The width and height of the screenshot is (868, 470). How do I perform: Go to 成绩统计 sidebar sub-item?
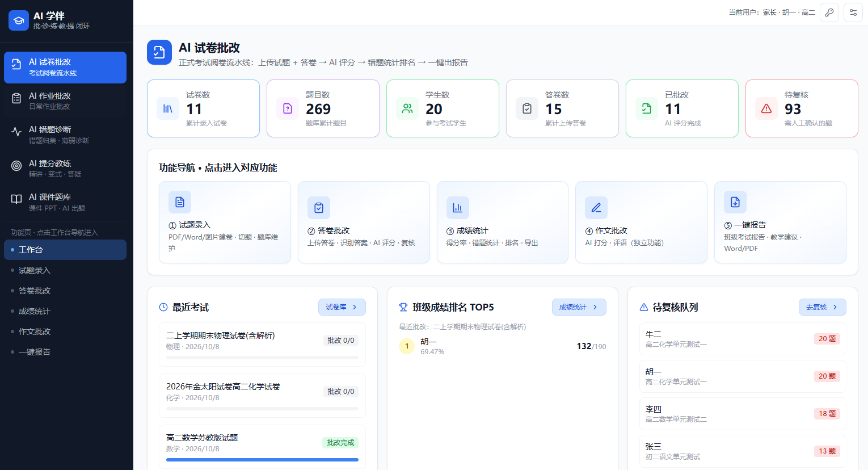click(x=65, y=311)
